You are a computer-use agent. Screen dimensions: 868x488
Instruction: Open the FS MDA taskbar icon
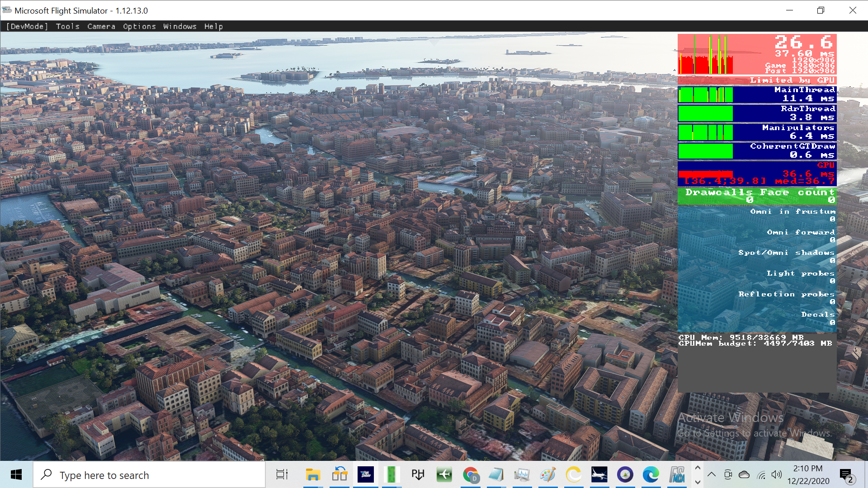tap(677, 475)
